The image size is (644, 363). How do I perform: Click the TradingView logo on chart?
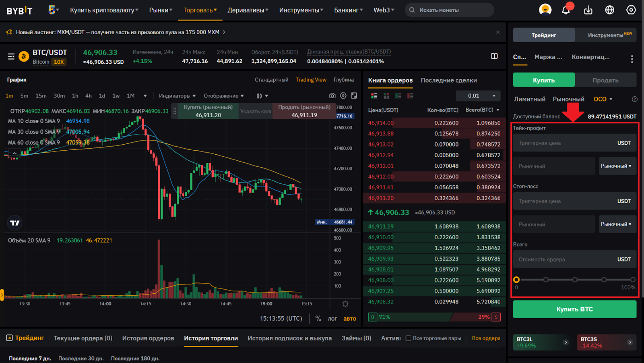pos(15,223)
